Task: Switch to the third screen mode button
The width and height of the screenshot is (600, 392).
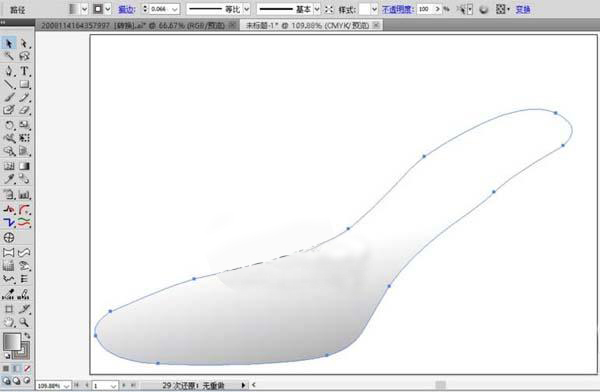Action: (x=27, y=381)
